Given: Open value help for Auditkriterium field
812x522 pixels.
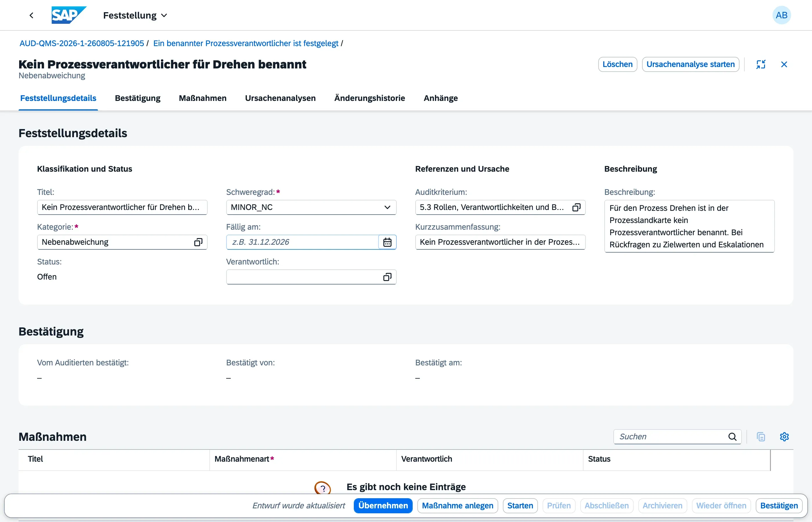Looking at the screenshot, I should pyautogui.click(x=577, y=207).
